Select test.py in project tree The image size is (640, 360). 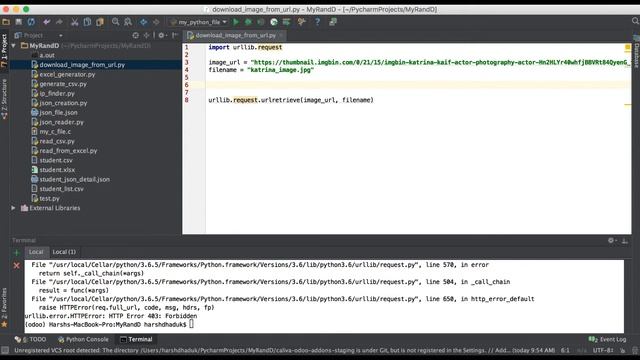[46, 198]
